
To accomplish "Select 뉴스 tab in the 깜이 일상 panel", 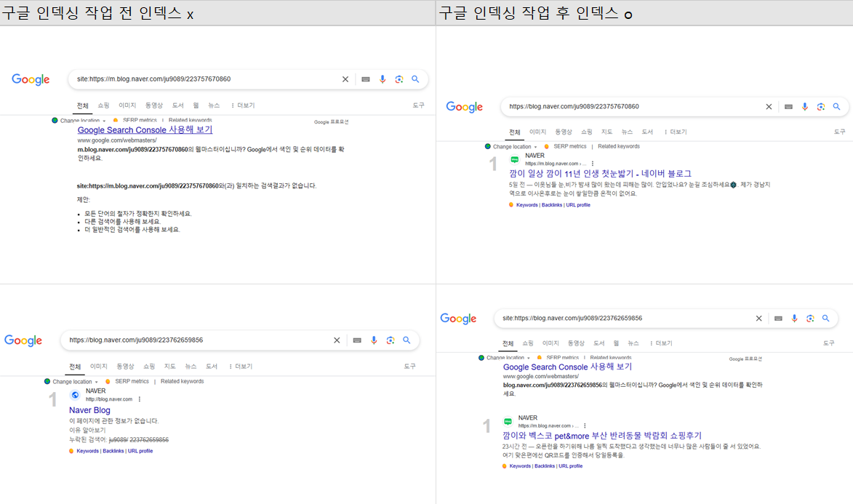I will pyautogui.click(x=628, y=132).
